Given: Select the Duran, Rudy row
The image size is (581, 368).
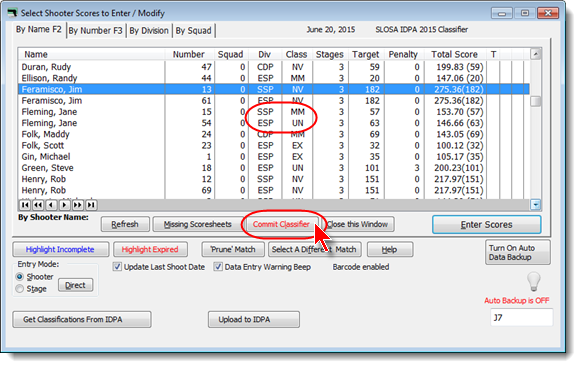Looking at the screenshot, I should coord(274,67).
